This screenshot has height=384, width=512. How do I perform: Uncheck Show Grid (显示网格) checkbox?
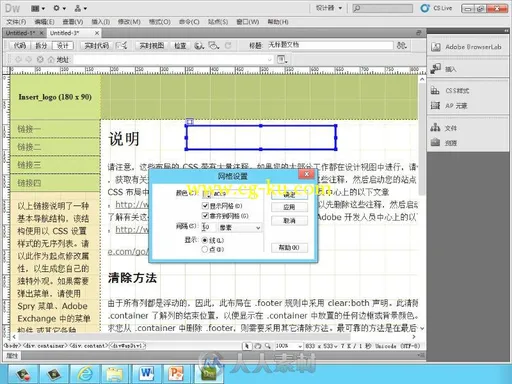(205, 206)
